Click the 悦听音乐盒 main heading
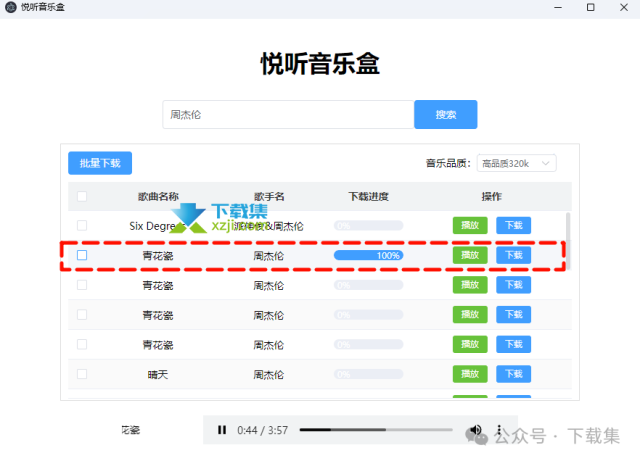 320,64
